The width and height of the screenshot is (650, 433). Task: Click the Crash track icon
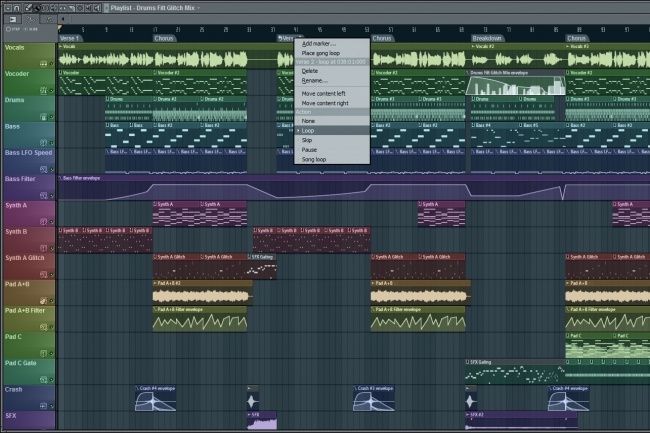click(44, 406)
